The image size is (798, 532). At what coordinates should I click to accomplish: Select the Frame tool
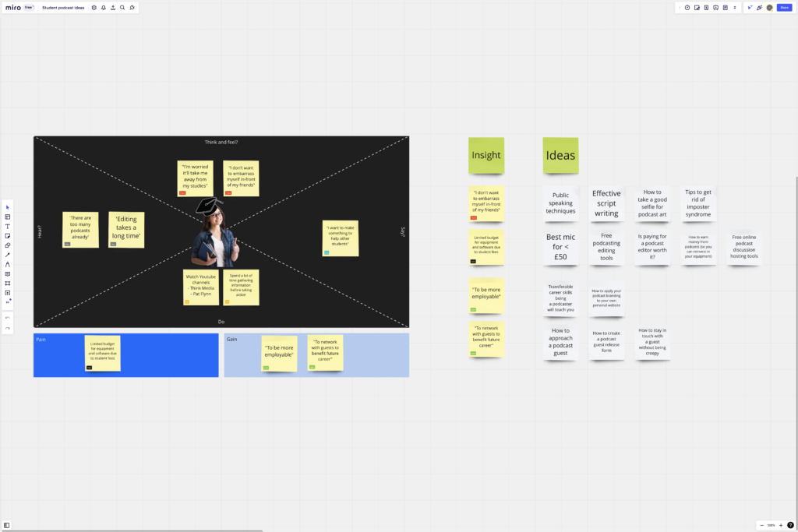(7, 284)
